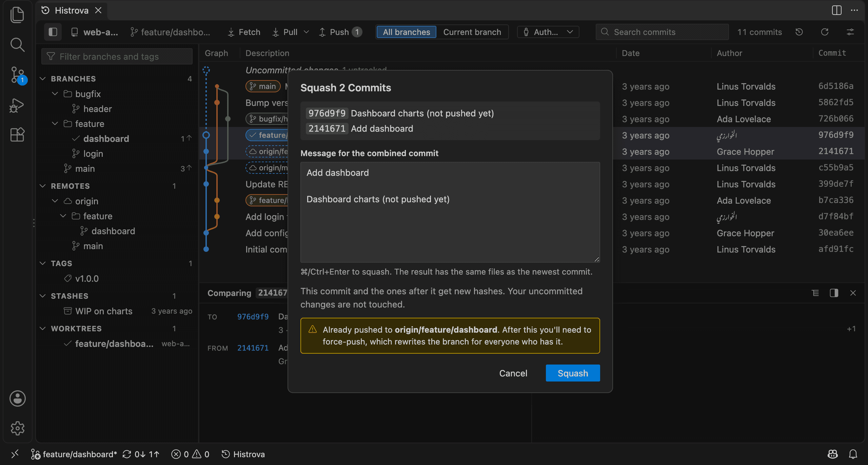Click commit hash c55b9a5
The height and width of the screenshot is (465, 868).
(x=836, y=168)
